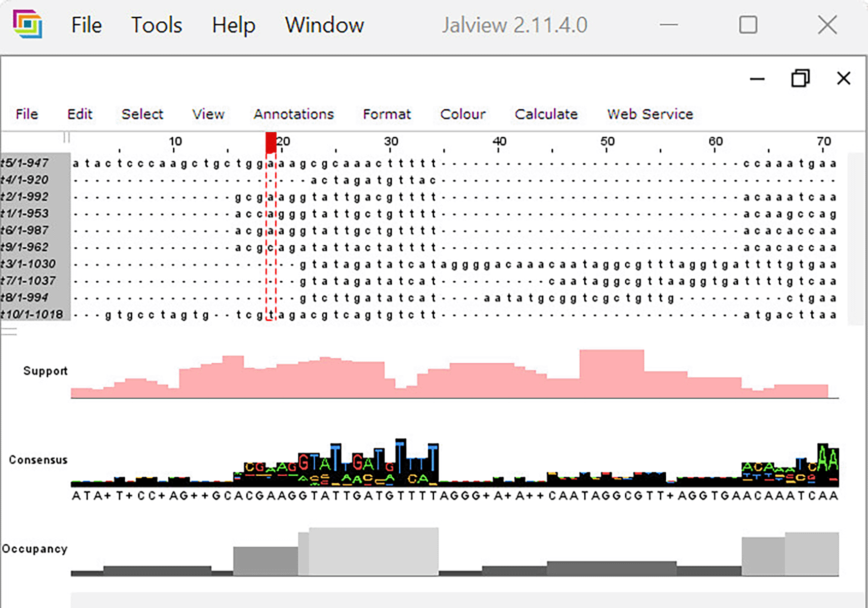868x608 pixels.
Task: Maximize the Jalview main window
Action: pos(748,24)
